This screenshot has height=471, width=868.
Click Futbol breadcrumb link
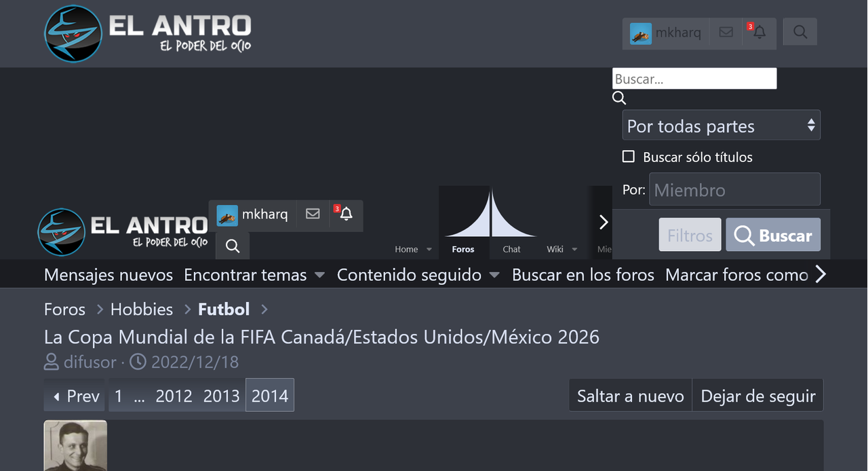224,309
